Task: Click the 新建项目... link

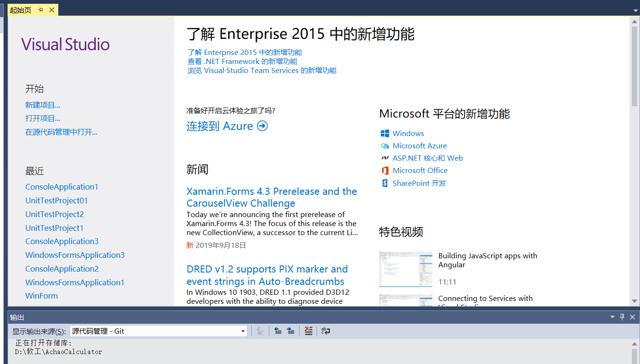Action: tap(43, 105)
